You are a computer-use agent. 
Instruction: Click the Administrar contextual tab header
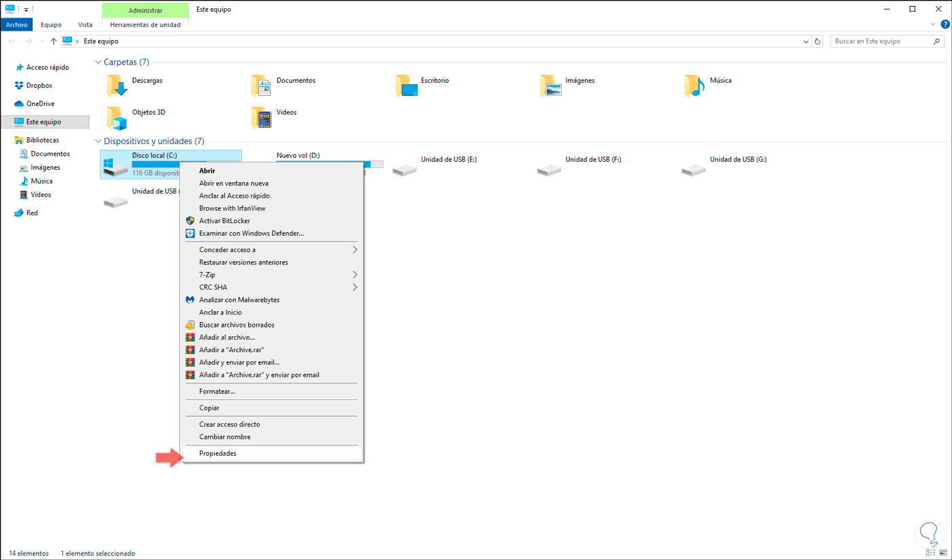[x=146, y=10]
